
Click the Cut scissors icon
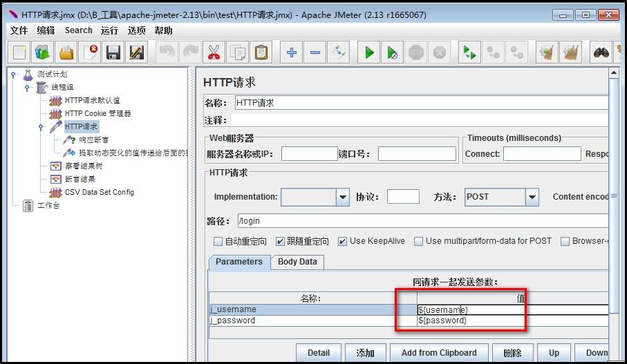[214, 52]
